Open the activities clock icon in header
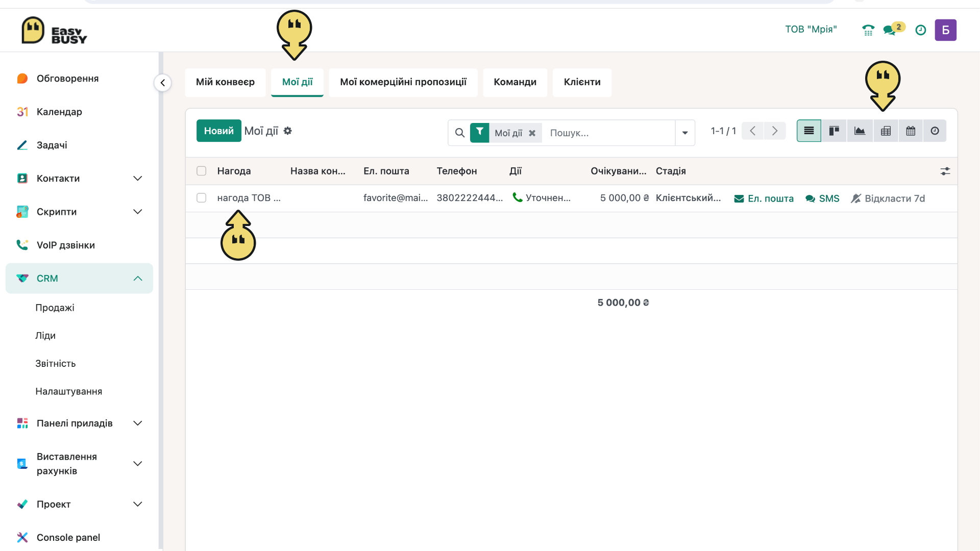Image resolution: width=980 pixels, height=551 pixels. (921, 30)
